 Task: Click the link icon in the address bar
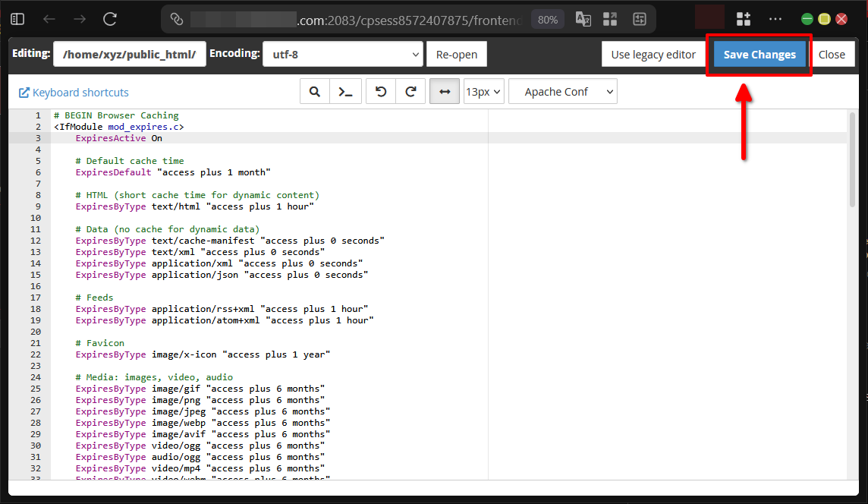[178, 18]
